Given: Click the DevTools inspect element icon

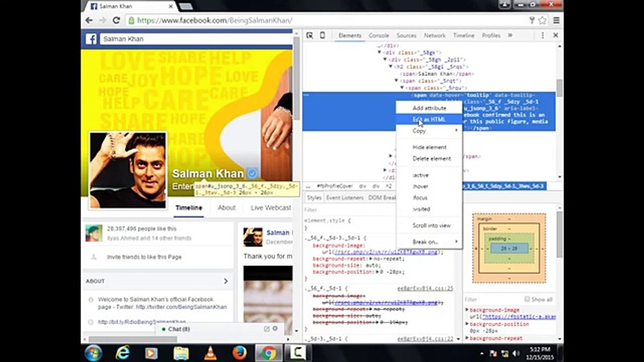Looking at the screenshot, I should click(309, 35).
